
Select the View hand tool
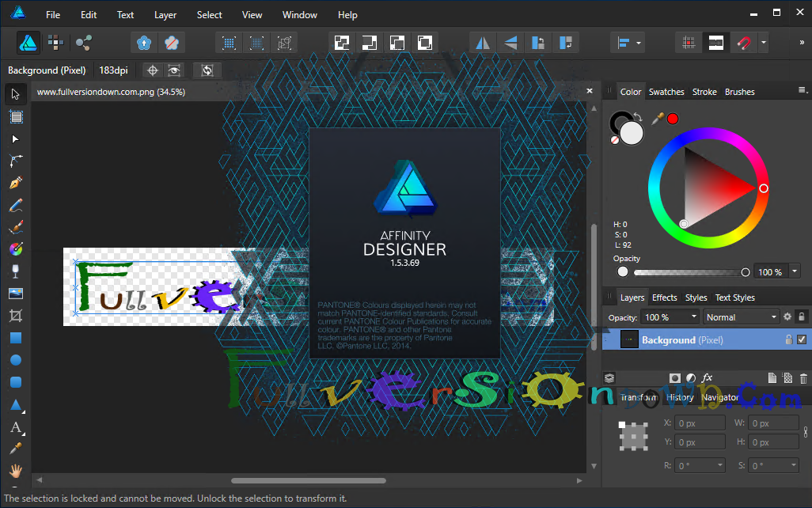[x=16, y=471]
